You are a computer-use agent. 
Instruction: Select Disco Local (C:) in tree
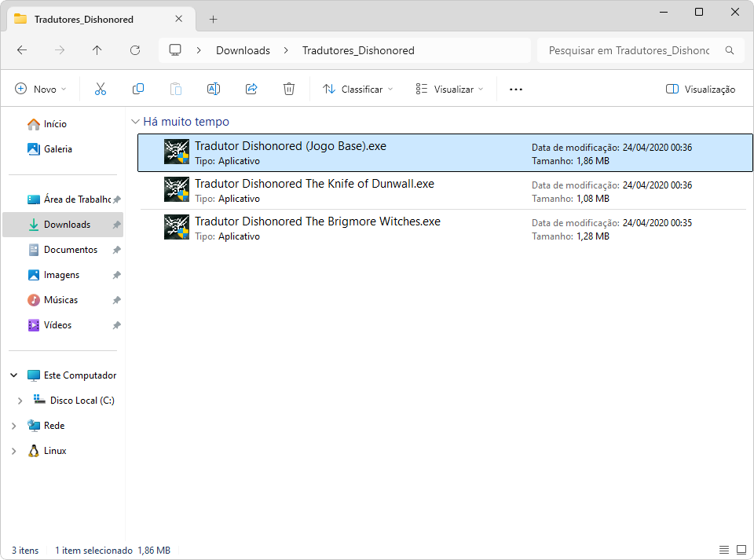(74, 401)
